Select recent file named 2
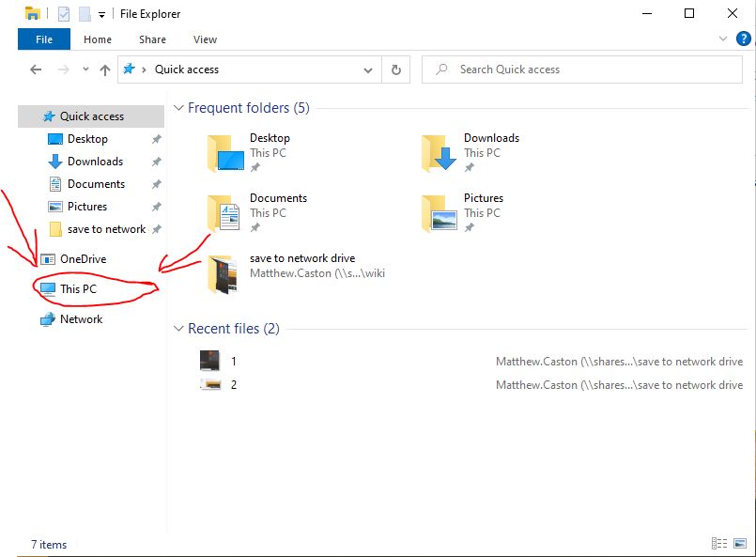This screenshot has height=557, width=756. pos(233,385)
